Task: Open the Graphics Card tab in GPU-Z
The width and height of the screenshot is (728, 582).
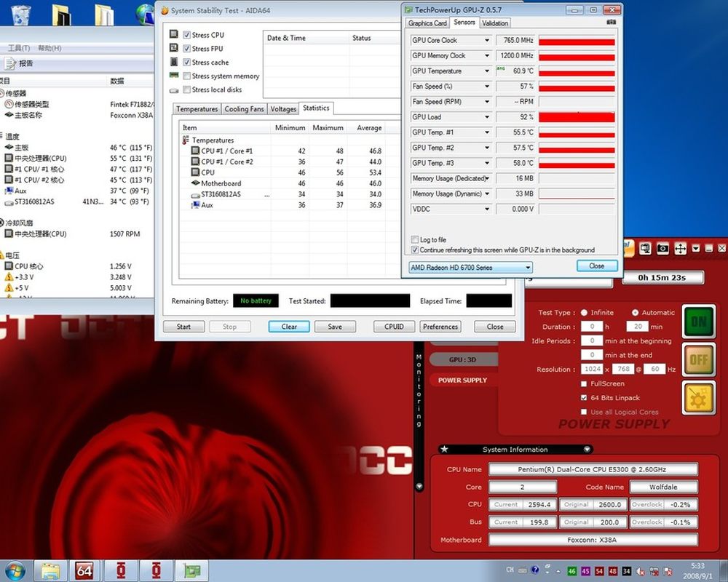Action: [427, 23]
